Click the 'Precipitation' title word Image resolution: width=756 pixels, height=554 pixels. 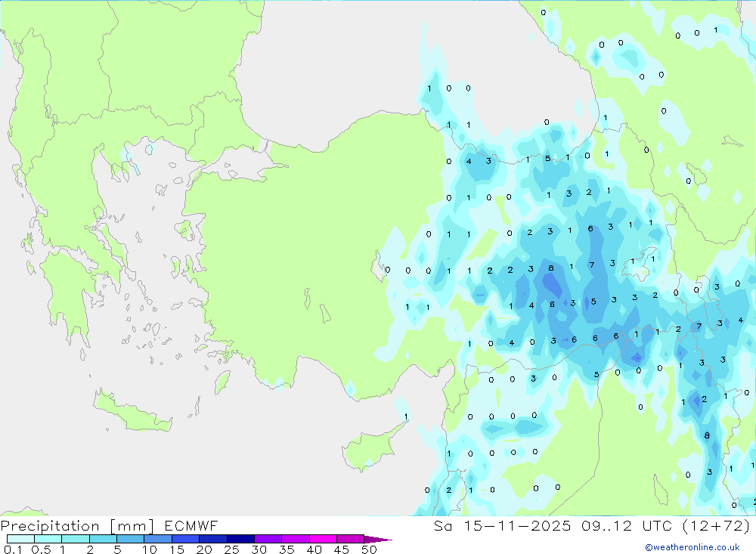coord(50,526)
